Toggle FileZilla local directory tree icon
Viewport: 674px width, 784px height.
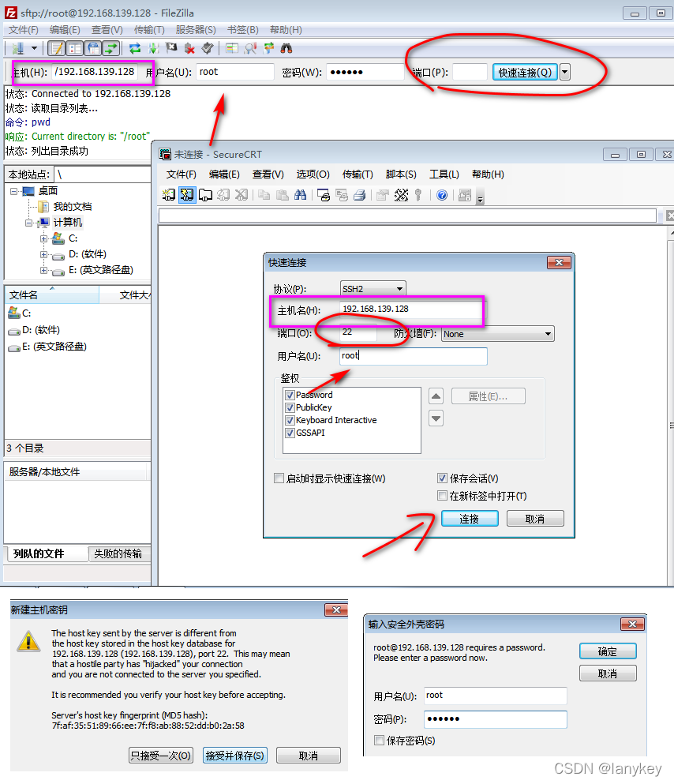pos(75,48)
